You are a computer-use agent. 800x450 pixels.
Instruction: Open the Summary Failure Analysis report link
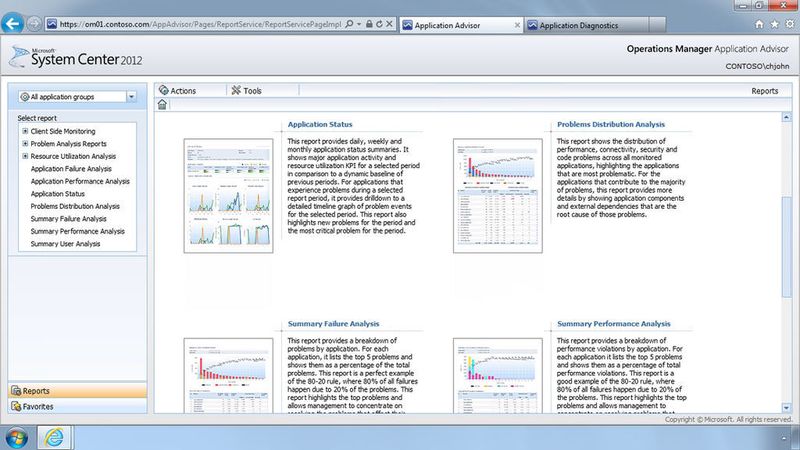tap(333, 323)
